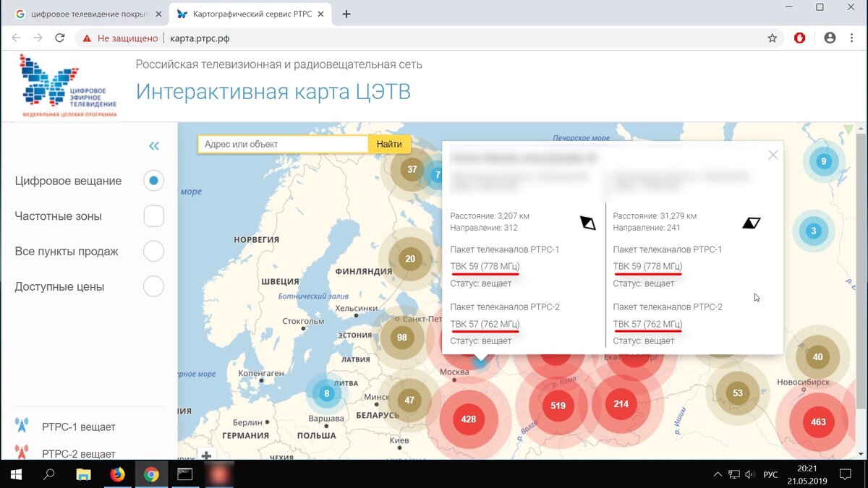Open cluster marker 98 near Estonia

[402, 338]
